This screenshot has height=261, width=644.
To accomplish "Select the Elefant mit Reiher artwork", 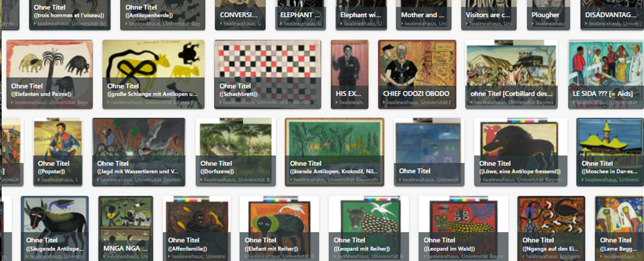I will click(279, 228).
